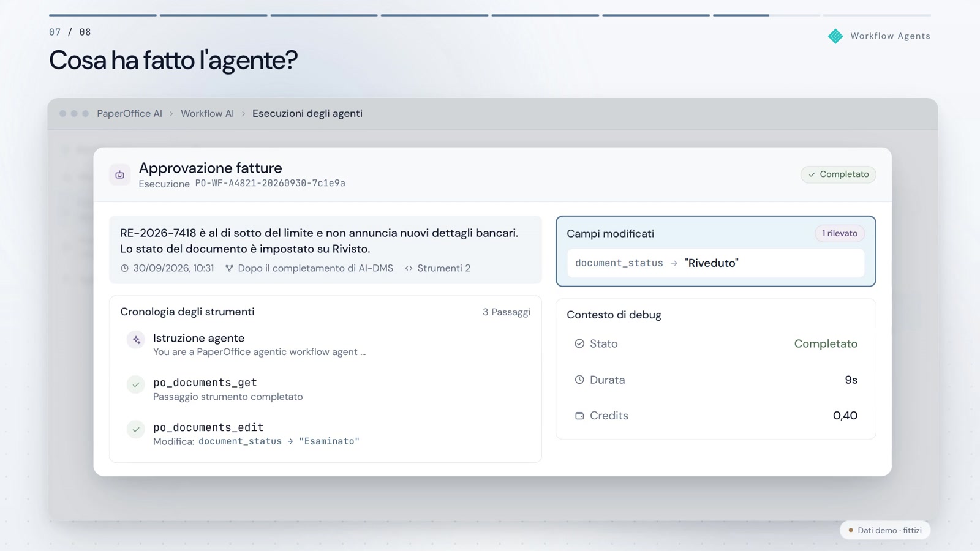Click the 9s duration value
Image resolution: width=980 pixels, height=551 pixels.
pos(851,380)
